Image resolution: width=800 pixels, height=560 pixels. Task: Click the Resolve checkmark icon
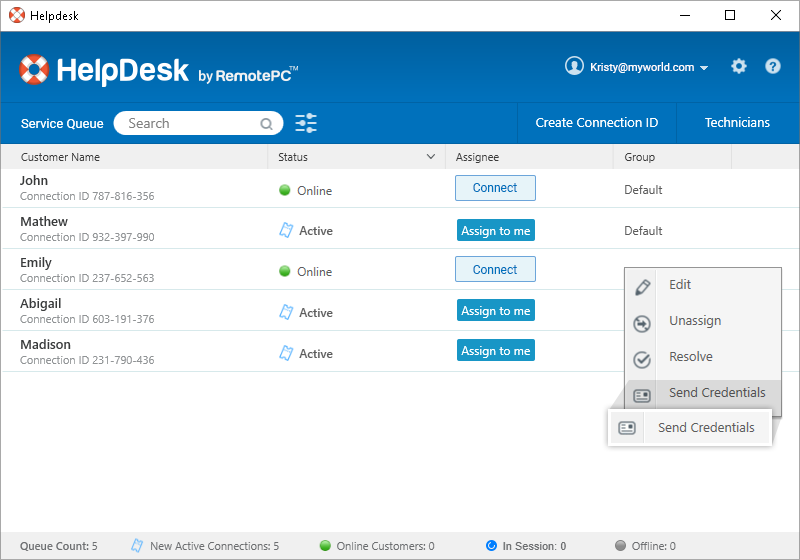tap(643, 359)
